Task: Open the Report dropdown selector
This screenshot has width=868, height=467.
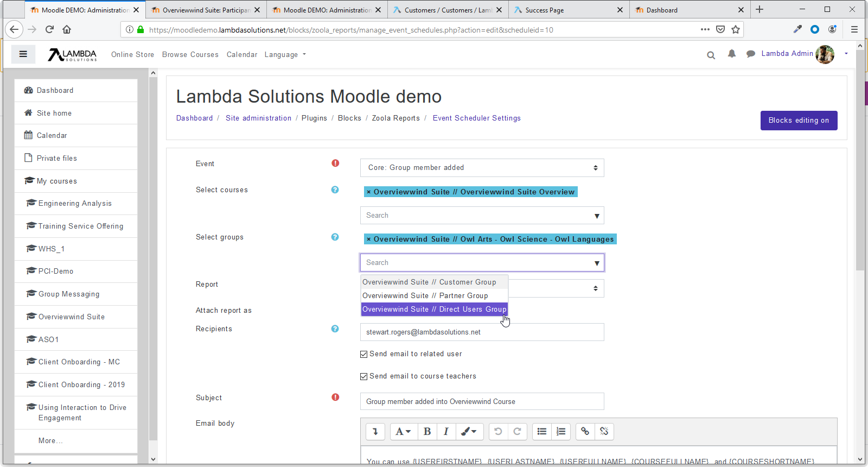Action: (x=556, y=288)
